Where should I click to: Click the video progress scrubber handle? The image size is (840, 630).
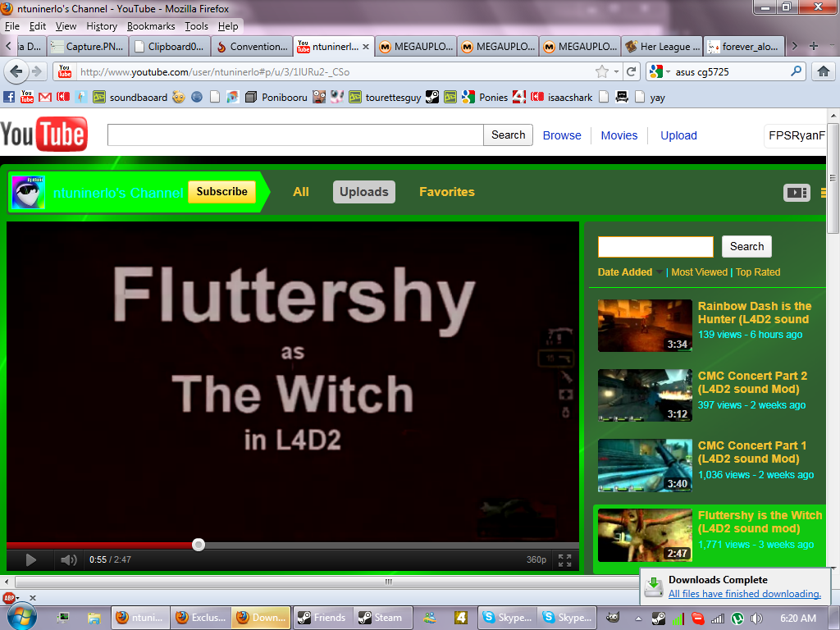pyautogui.click(x=199, y=545)
